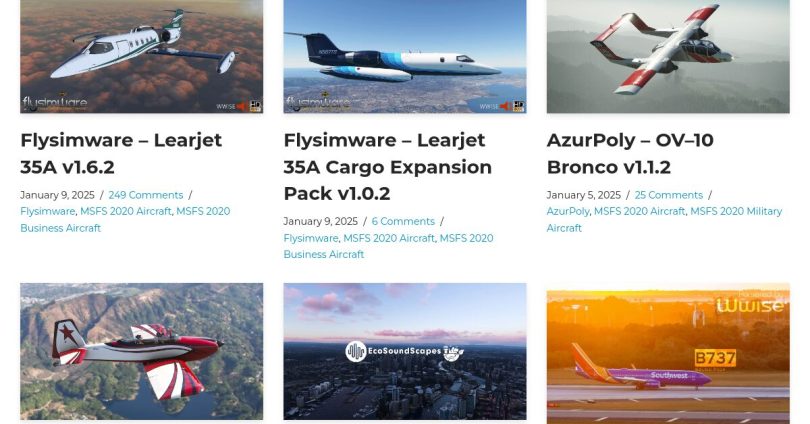Viewport: 810px width, 424px height.
Task: Open the EcoSoundScapes city skyline thumbnail
Action: (405, 351)
